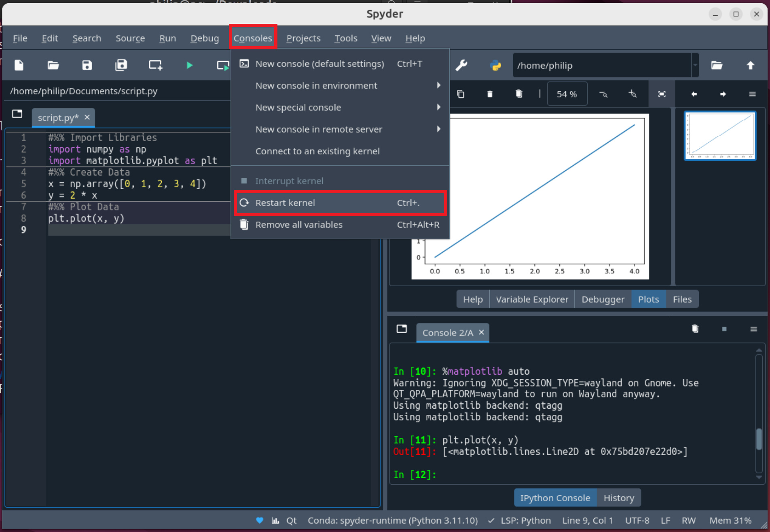
Task: Expand New console in remote server submenu
Action: [x=340, y=129]
